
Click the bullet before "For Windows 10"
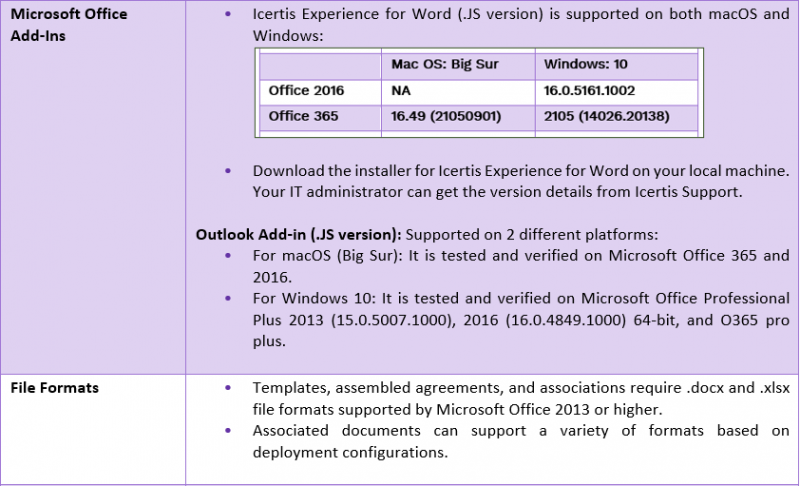tap(232, 298)
